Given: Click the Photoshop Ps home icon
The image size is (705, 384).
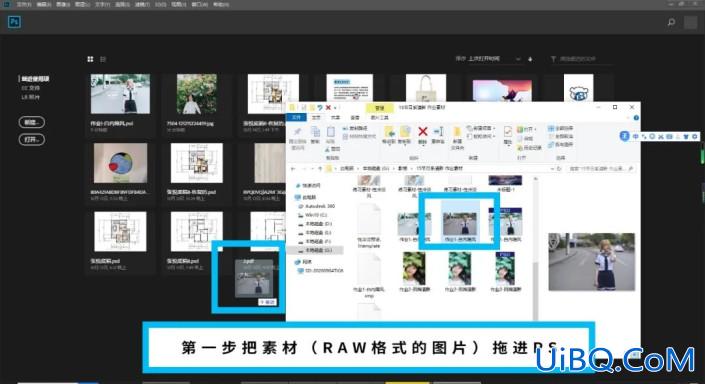Looking at the screenshot, I should click(x=14, y=22).
